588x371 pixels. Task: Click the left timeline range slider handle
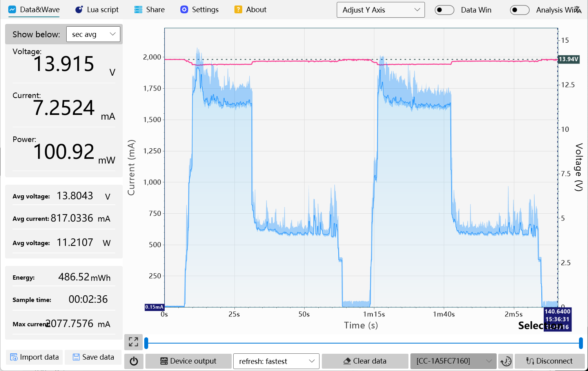[x=146, y=343]
